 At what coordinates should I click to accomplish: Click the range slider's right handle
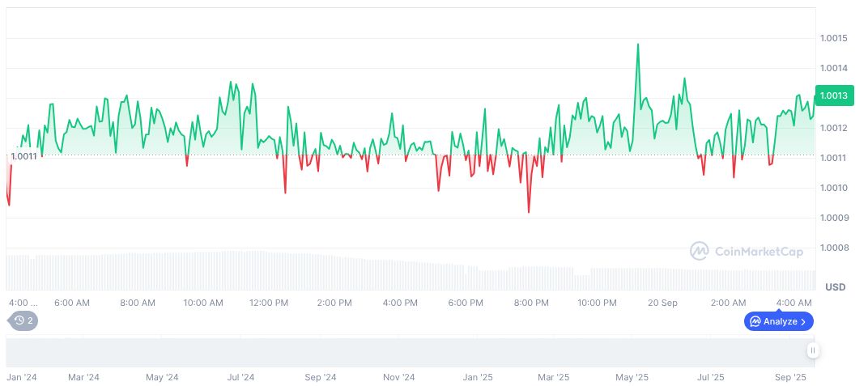[812, 350]
